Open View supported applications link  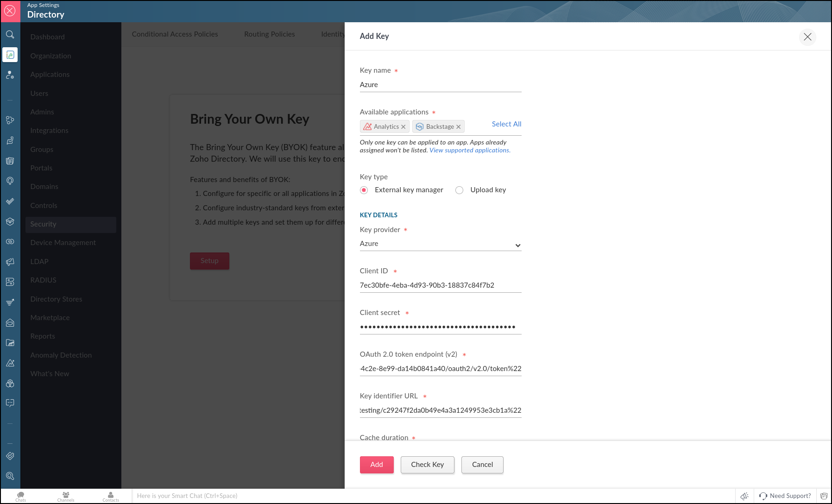pyautogui.click(x=470, y=151)
